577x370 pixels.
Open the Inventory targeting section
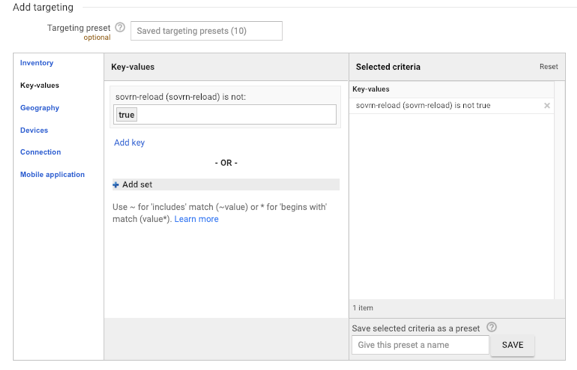tap(37, 63)
